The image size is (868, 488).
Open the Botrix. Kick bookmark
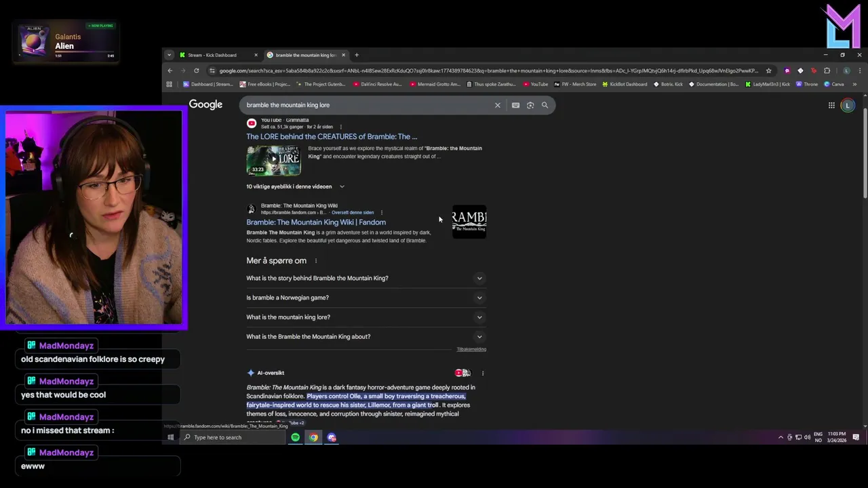pos(668,84)
